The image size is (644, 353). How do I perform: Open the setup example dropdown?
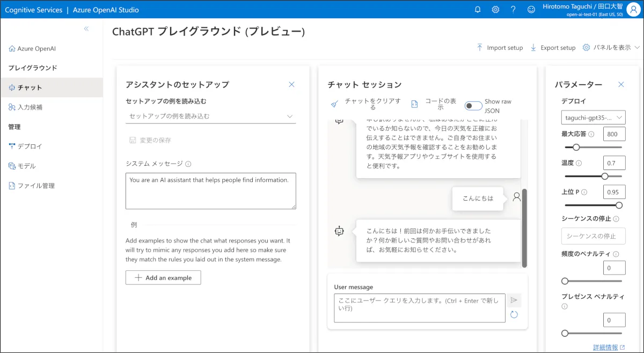coord(210,116)
